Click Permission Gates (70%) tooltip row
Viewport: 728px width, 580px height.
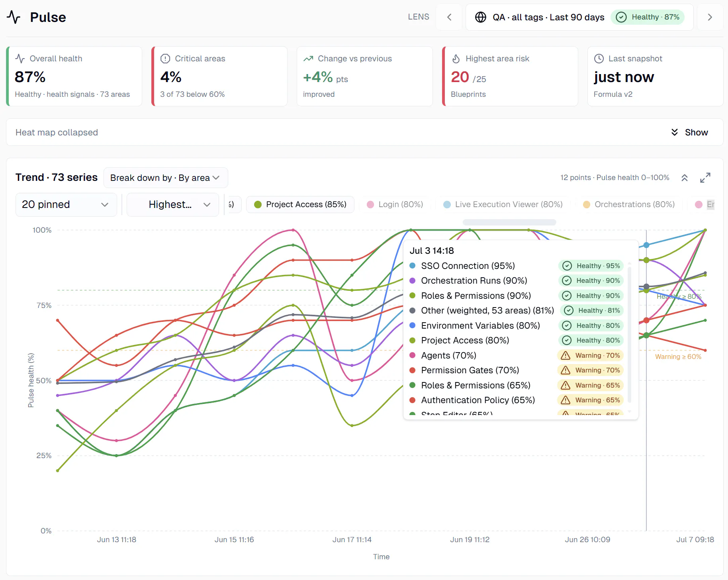[516, 370]
